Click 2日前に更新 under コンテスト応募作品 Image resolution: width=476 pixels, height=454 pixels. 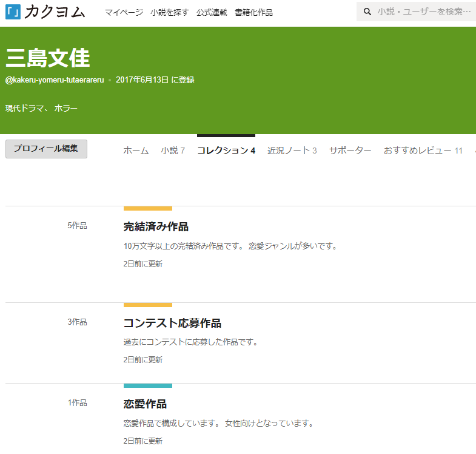click(143, 360)
